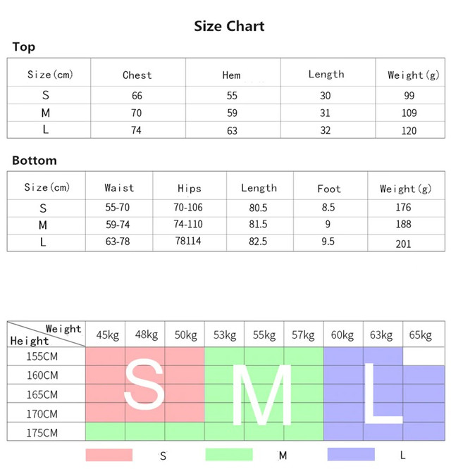Select the Hips column header
The height and width of the screenshot is (476, 451).
click(x=189, y=189)
